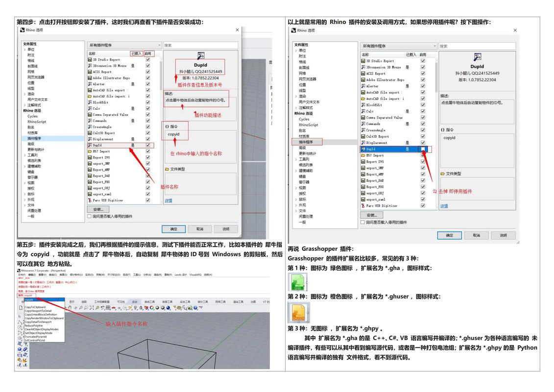The height and width of the screenshot is (392, 554).
Task: Click the E57 Import folder icon in left dialog
Action: click(90, 151)
